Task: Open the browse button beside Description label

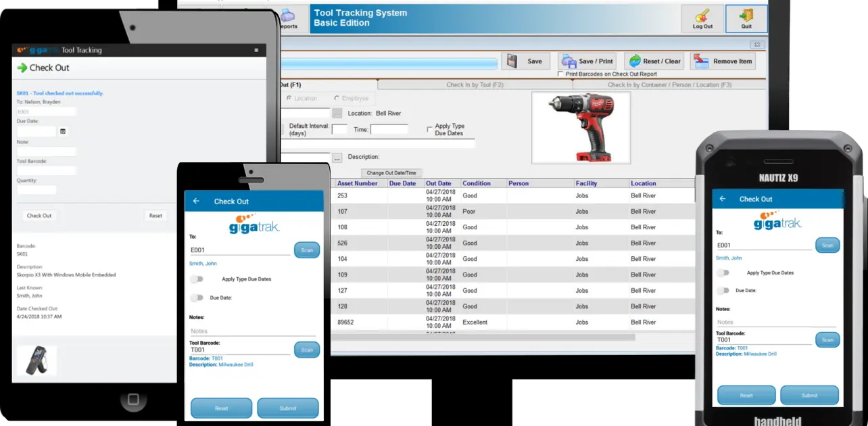Action: (x=337, y=157)
